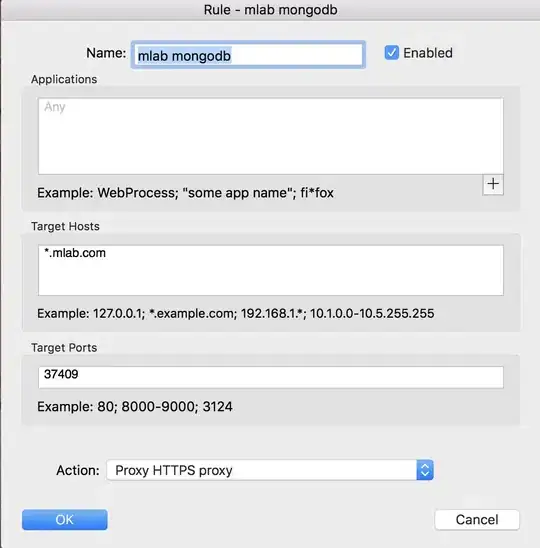Viewport: 540px width, 548px height.
Task: Click the Target Hosts box with *.mlab.com
Action: [271, 270]
